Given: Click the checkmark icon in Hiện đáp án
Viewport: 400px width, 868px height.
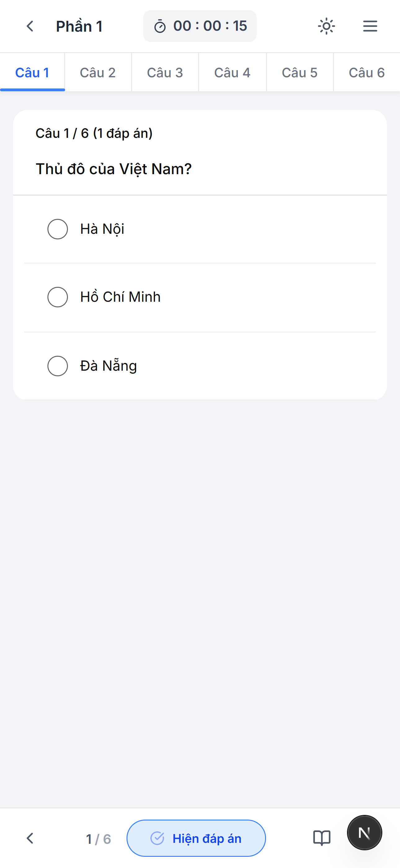Looking at the screenshot, I should tap(157, 838).
